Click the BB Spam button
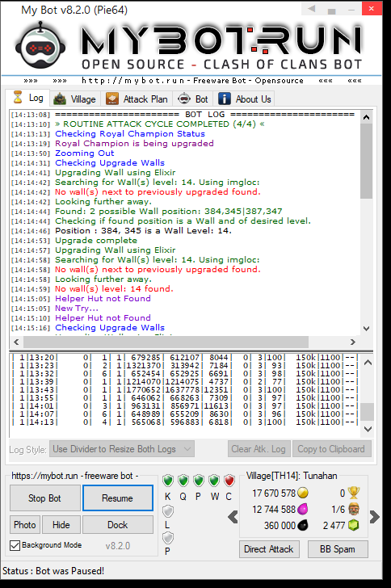Screen dimensions: 391x588 338,549
